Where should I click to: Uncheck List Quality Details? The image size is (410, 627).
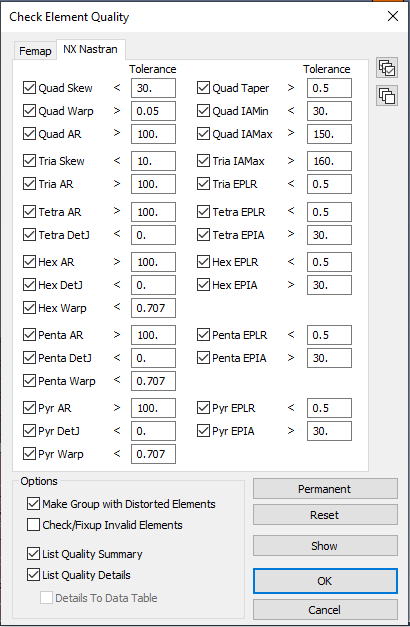coord(33,575)
